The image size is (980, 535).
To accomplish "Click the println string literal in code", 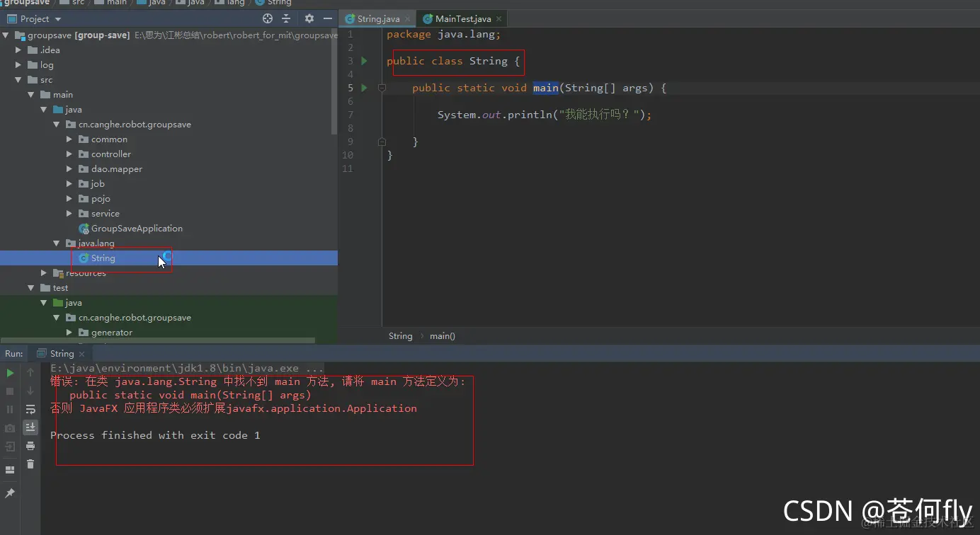I will (600, 115).
